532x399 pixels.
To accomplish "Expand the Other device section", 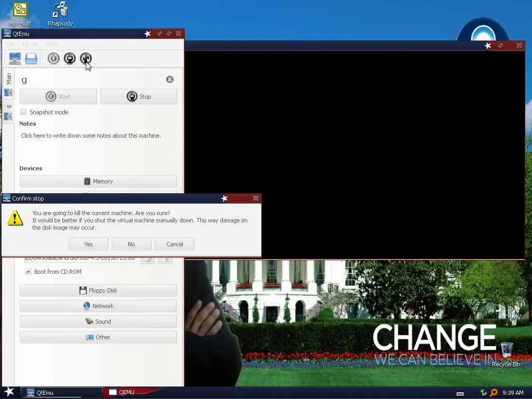I will (98, 337).
